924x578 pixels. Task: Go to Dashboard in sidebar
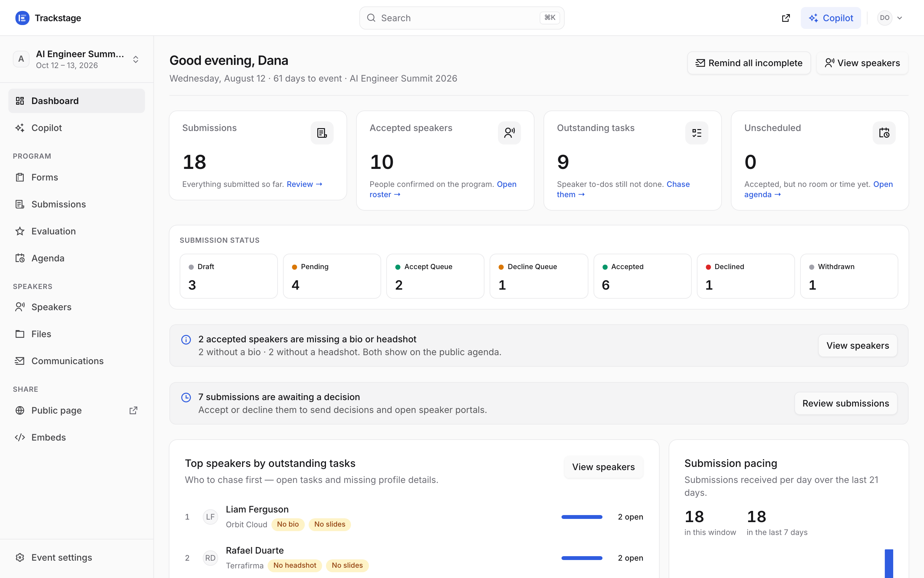pyautogui.click(x=77, y=101)
